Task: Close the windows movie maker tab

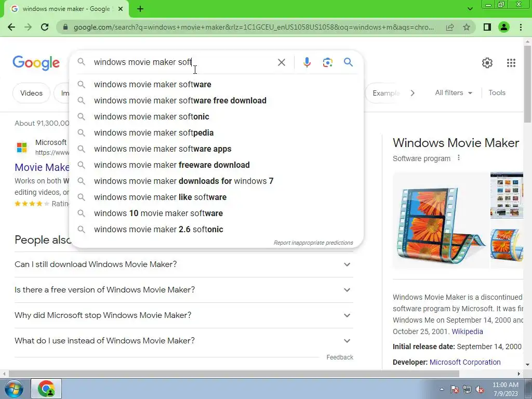Action: 121,9
